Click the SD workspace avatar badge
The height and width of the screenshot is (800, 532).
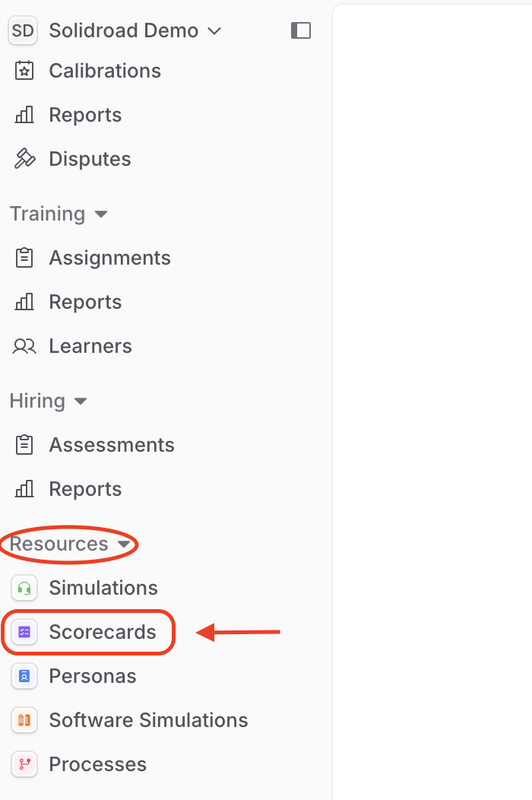pyautogui.click(x=23, y=30)
